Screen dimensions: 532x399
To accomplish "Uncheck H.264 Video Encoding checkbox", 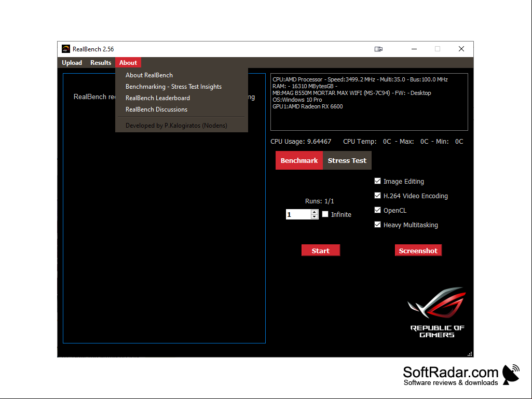I will pyautogui.click(x=377, y=196).
